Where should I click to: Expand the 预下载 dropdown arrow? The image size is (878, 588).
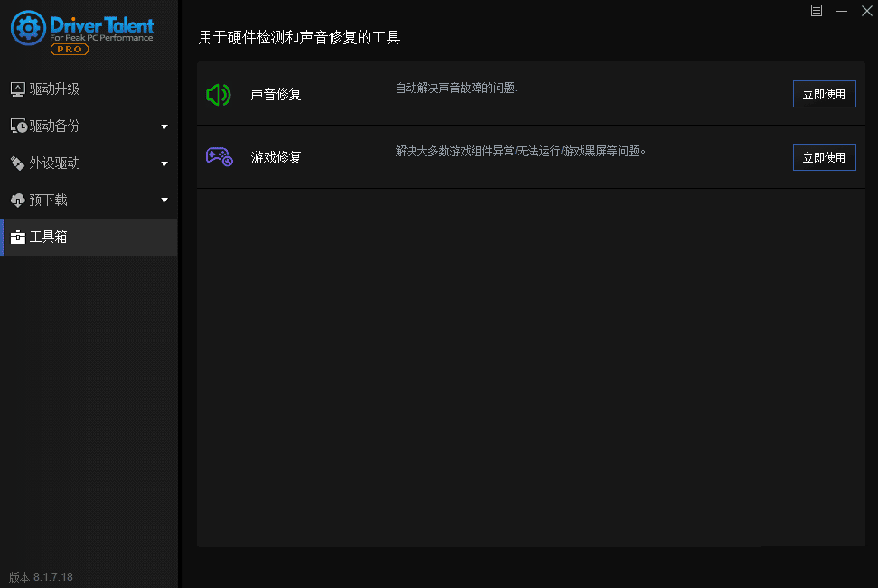click(x=165, y=200)
